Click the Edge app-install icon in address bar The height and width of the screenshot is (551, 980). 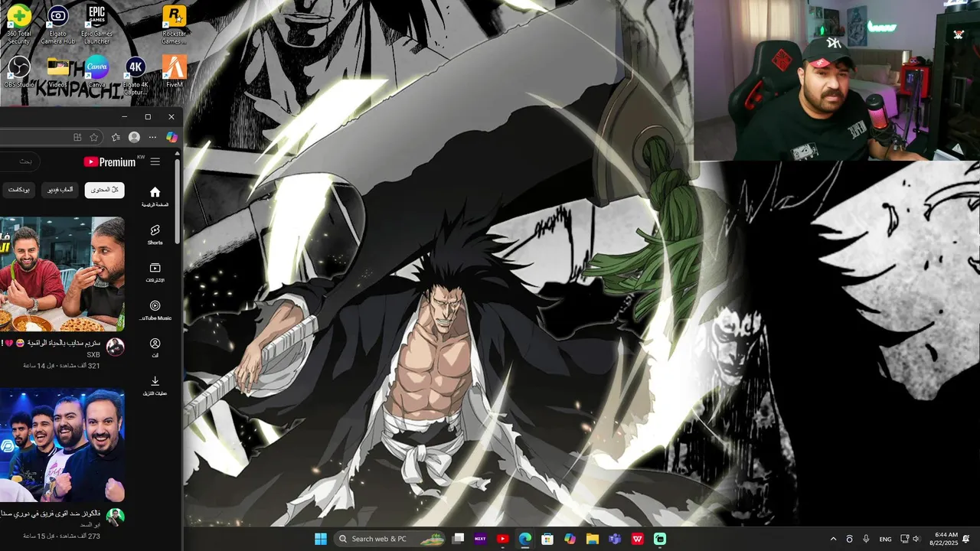pyautogui.click(x=77, y=137)
